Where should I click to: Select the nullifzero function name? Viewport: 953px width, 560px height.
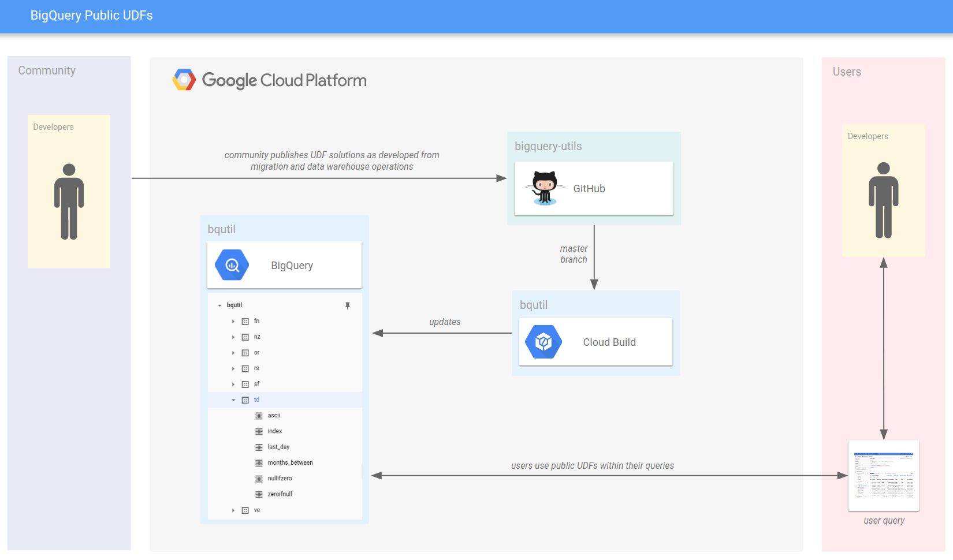(x=280, y=479)
